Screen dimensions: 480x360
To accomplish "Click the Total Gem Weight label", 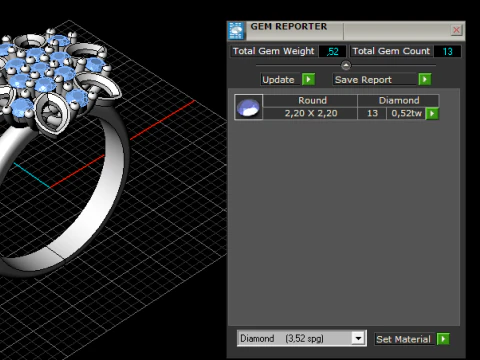I will [273, 51].
